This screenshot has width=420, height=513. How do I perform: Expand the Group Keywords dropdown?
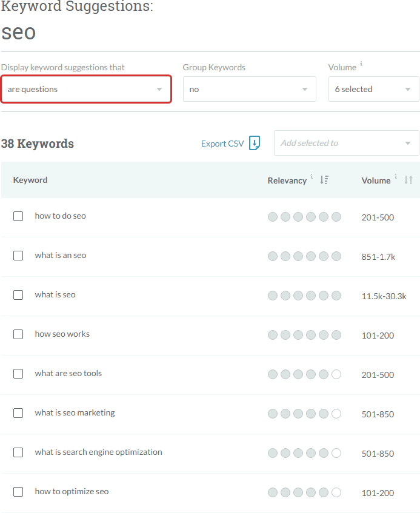(250, 89)
